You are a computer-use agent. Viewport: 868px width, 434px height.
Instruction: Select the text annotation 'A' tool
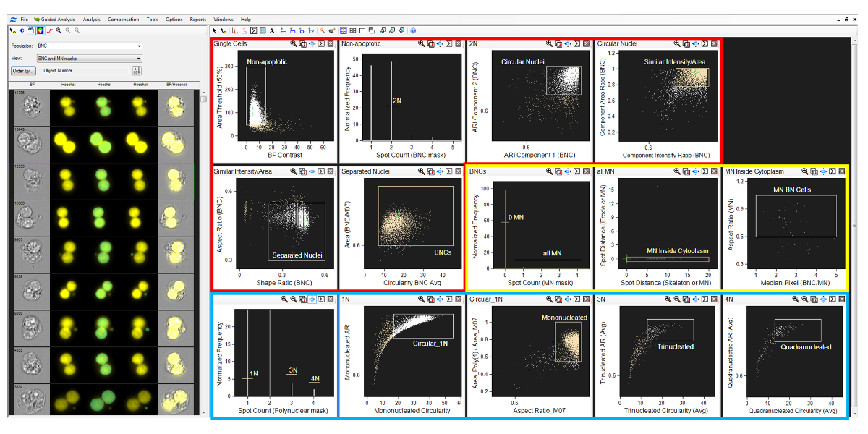(x=271, y=31)
